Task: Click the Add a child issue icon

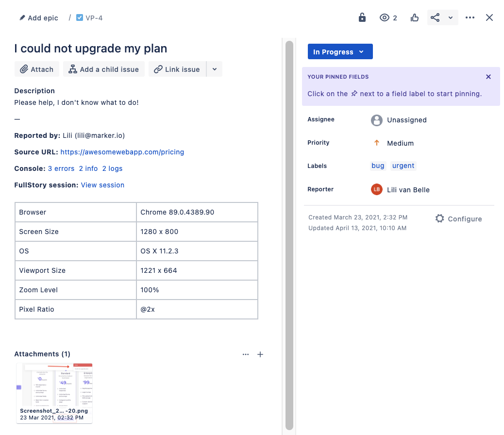Action: pos(71,69)
